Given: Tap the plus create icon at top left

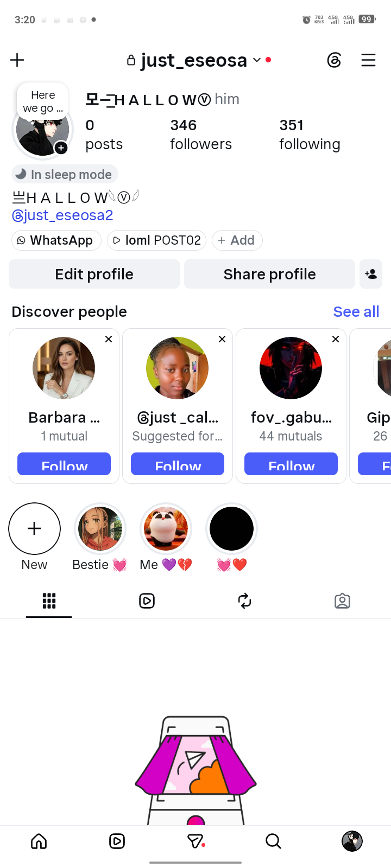Looking at the screenshot, I should [x=17, y=60].
